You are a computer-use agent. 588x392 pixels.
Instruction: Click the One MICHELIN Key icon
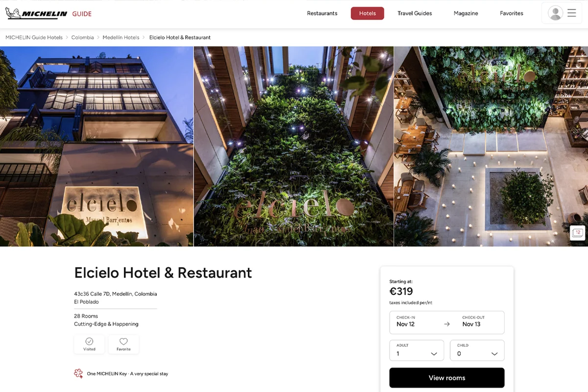click(78, 373)
